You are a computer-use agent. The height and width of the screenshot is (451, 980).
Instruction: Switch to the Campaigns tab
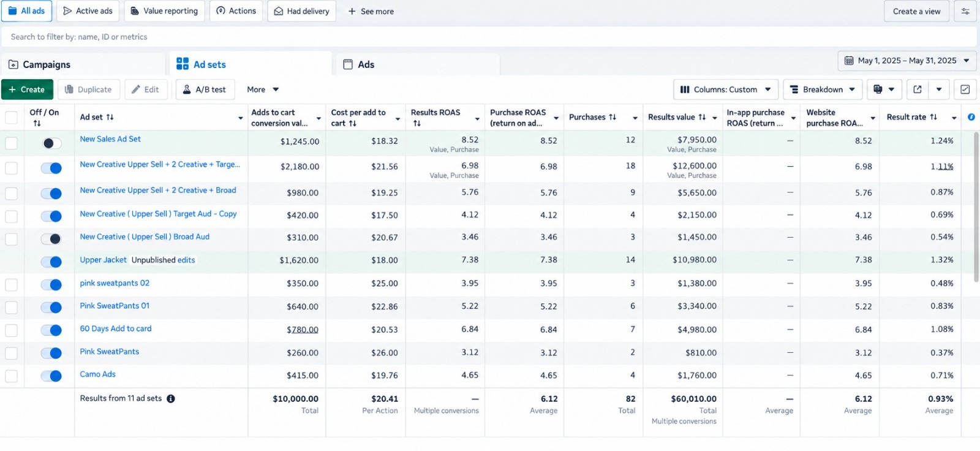click(83, 64)
